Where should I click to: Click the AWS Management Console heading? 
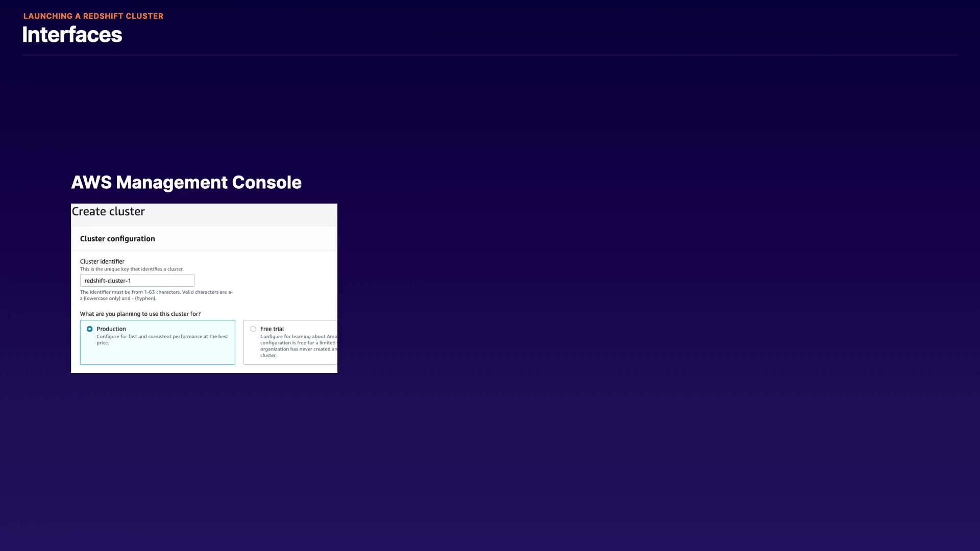pyautogui.click(x=186, y=183)
